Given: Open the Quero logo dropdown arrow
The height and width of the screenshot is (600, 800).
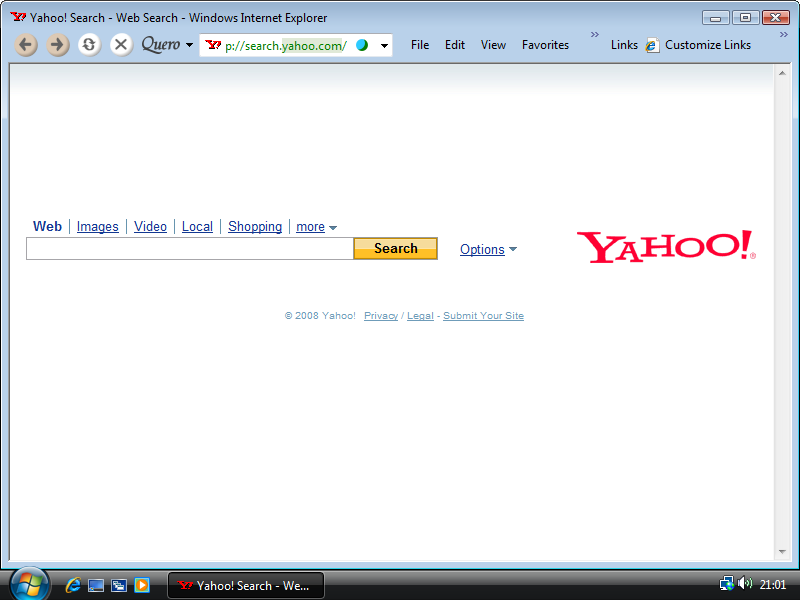Looking at the screenshot, I should 189,45.
